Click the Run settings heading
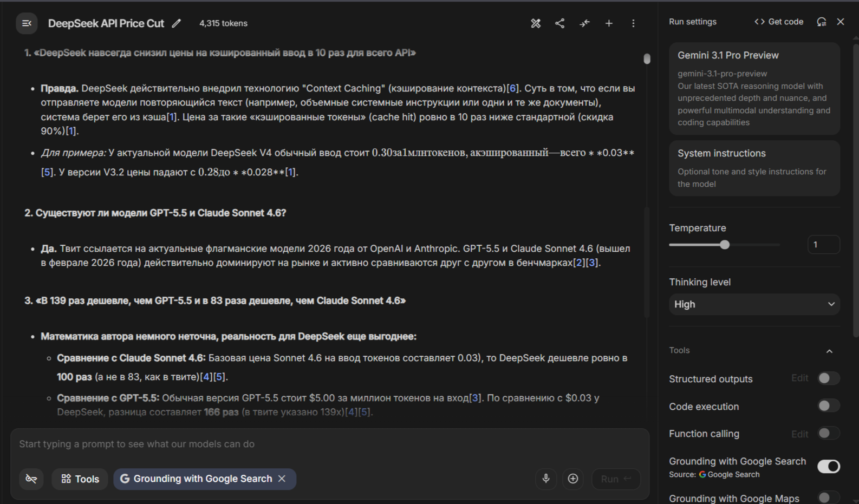859x504 pixels. [x=693, y=22]
